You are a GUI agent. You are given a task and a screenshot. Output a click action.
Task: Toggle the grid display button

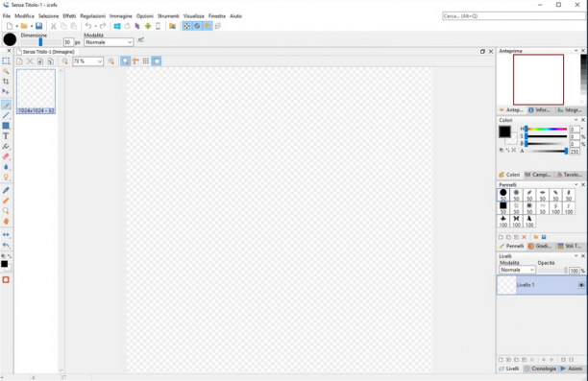(x=146, y=61)
